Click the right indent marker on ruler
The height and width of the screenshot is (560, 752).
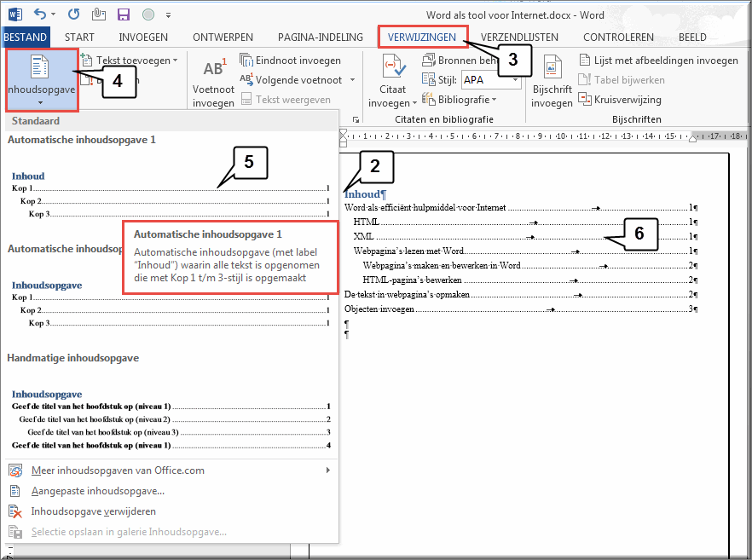pyautogui.click(x=692, y=139)
